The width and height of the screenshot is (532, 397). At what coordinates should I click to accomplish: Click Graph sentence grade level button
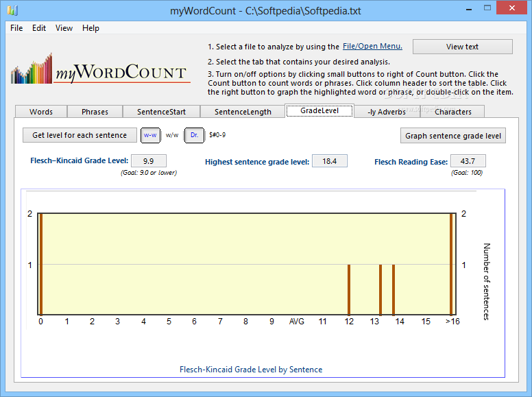click(x=453, y=136)
